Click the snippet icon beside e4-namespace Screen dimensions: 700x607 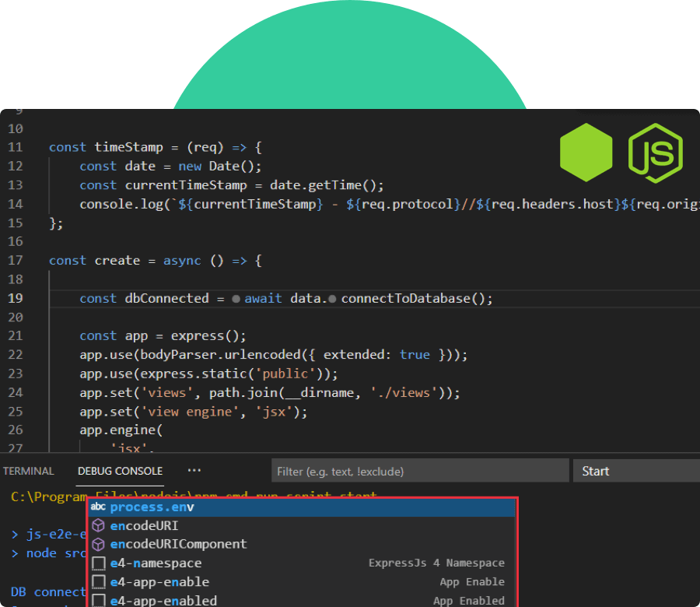click(x=99, y=563)
